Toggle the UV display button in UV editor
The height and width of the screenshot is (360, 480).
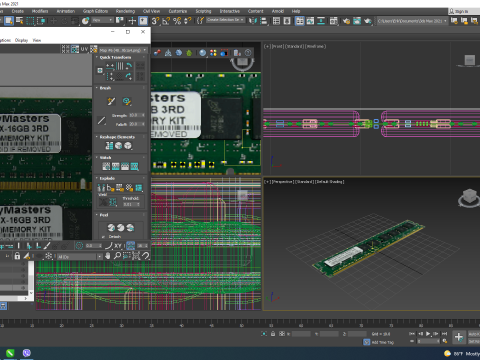click(84, 49)
